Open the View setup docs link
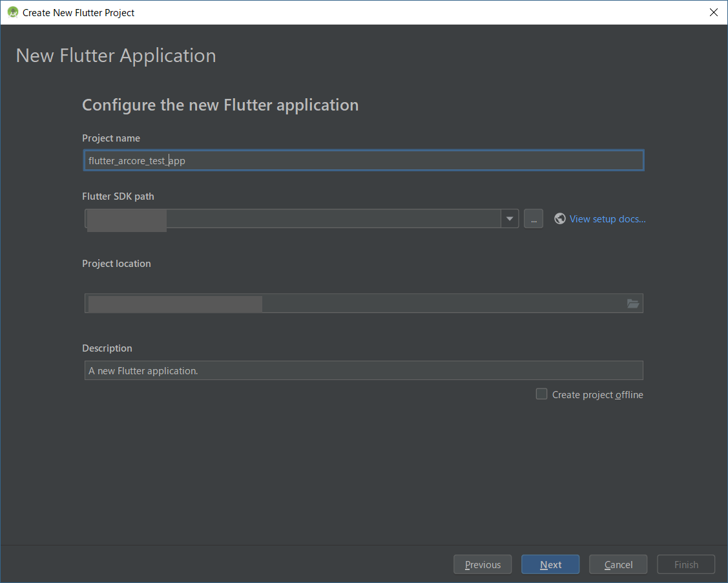 point(607,219)
